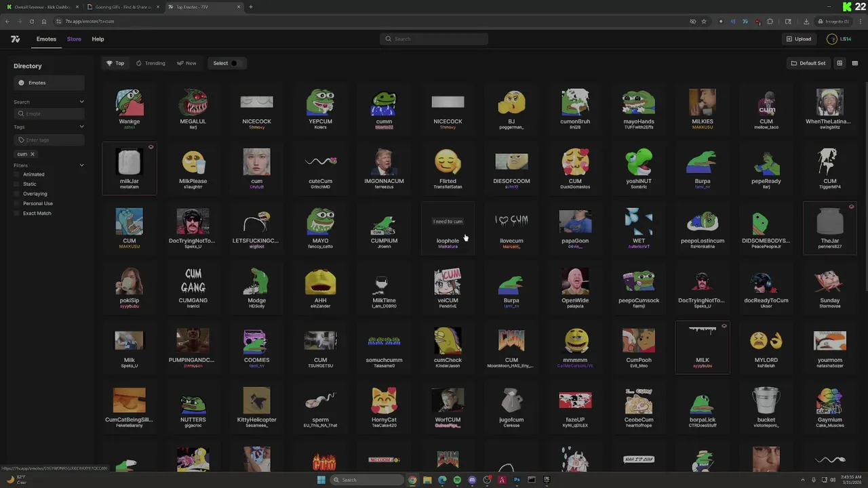
Task: Enable the Static filter checkbox
Action: tap(18, 184)
